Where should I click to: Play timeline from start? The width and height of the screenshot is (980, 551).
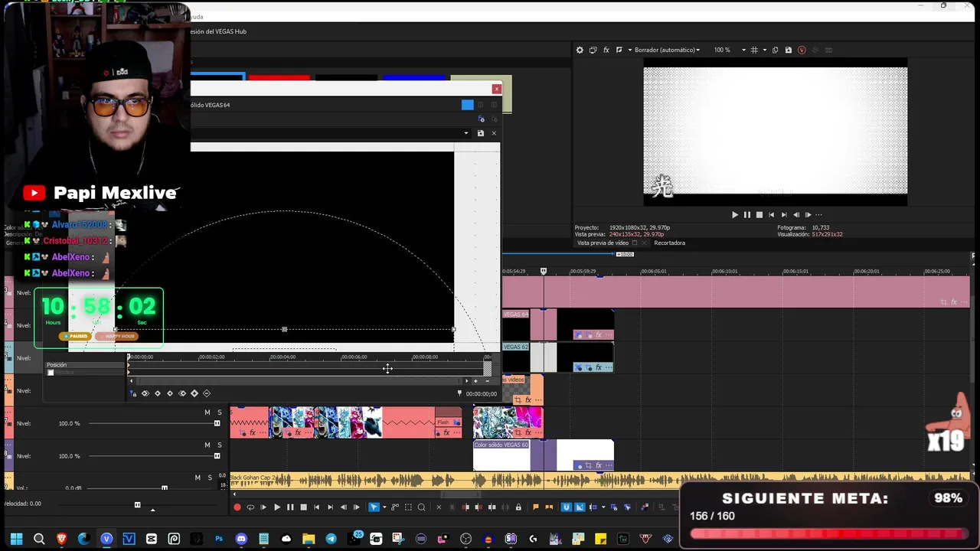coord(263,507)
